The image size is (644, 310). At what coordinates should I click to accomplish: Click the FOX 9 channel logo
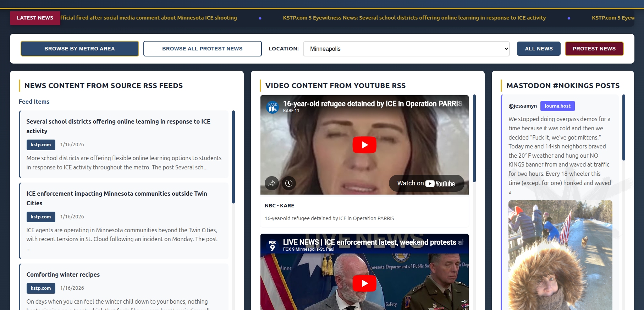273,245
